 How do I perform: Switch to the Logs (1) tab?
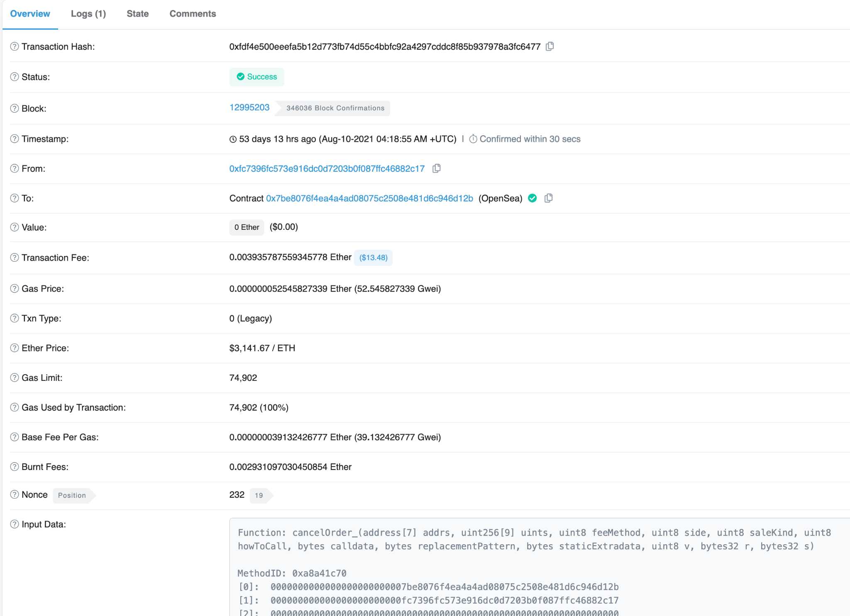[88, 14]
